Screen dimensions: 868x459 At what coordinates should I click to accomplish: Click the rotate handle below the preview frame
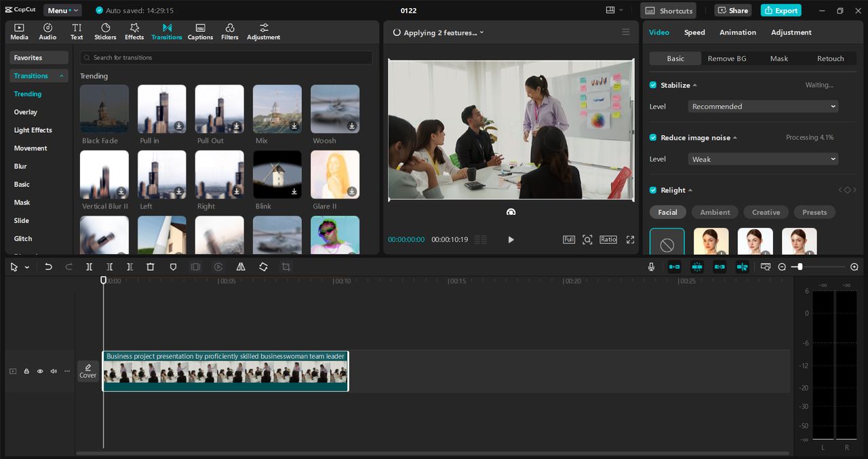511,212
